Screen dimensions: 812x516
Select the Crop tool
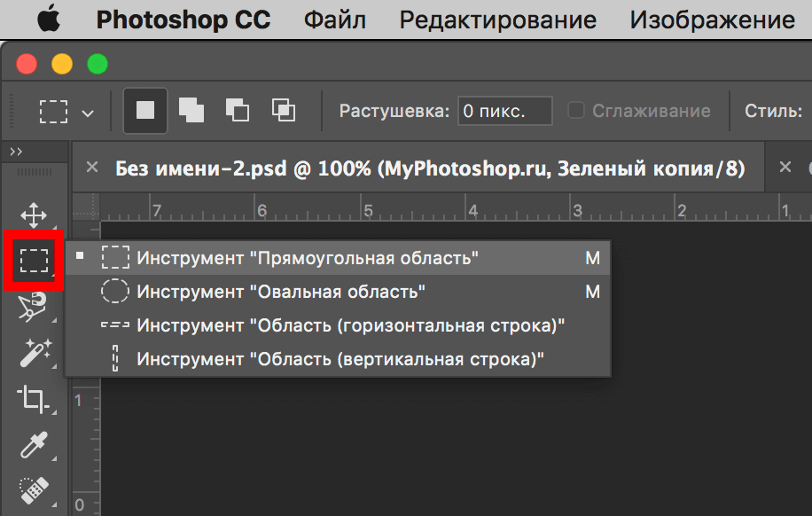(33, 399)
